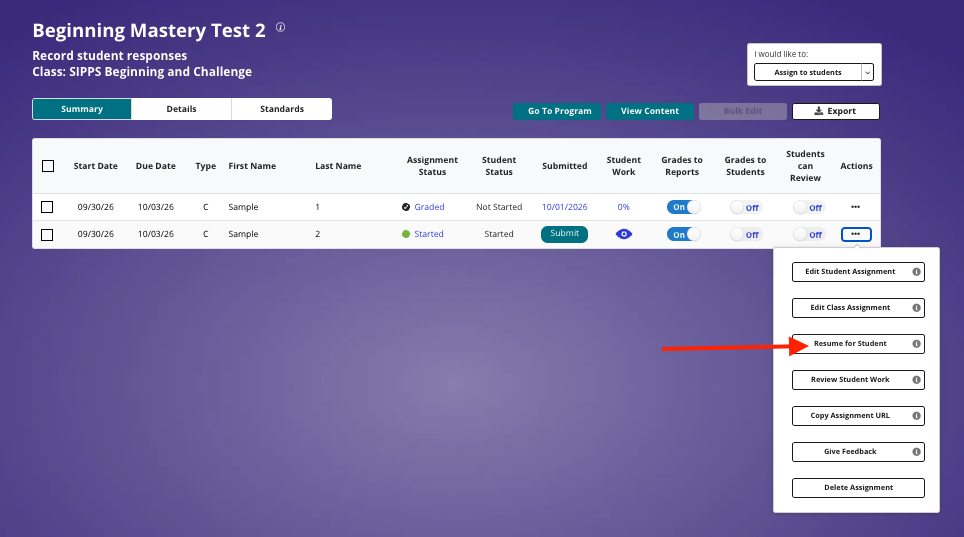Click info icon on Review Student Work
964x537 pixels.
tap(916, 380)
